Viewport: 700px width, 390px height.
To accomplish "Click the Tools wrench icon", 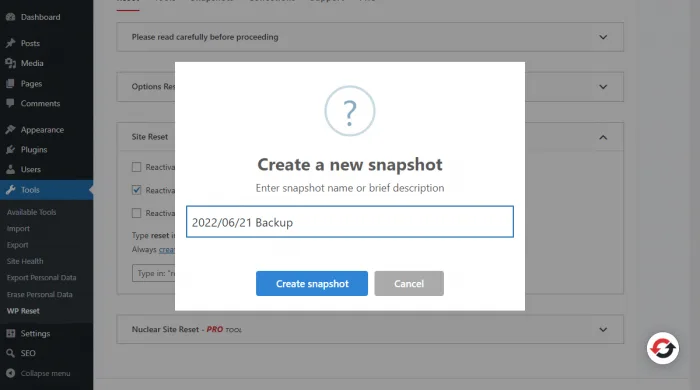I will point(11,190).
